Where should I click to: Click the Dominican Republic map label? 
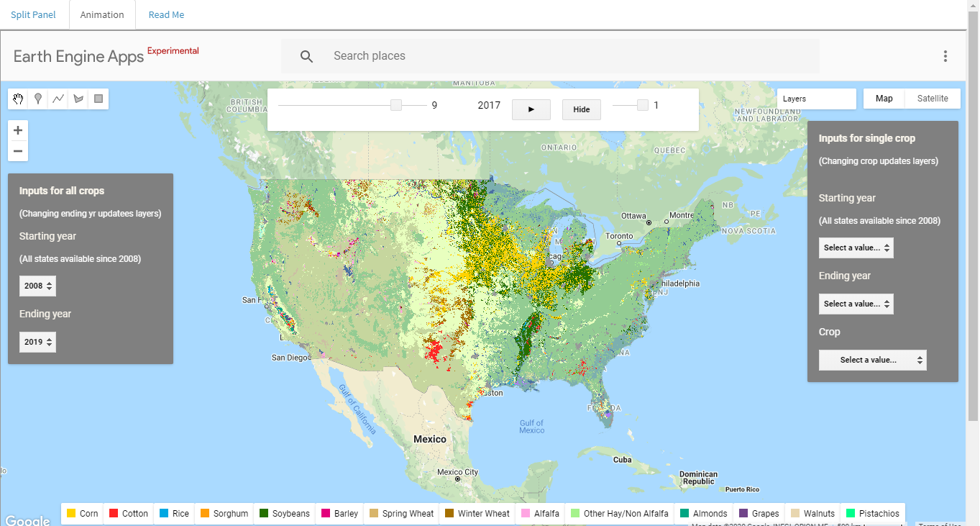click(699, 478)
